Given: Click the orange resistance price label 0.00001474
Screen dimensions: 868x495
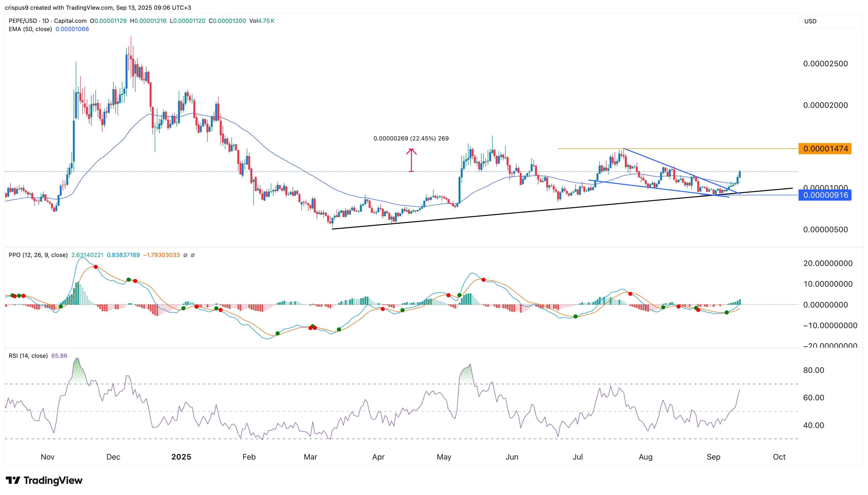Looking at the screenshot, I should click(x=825, y=149).
